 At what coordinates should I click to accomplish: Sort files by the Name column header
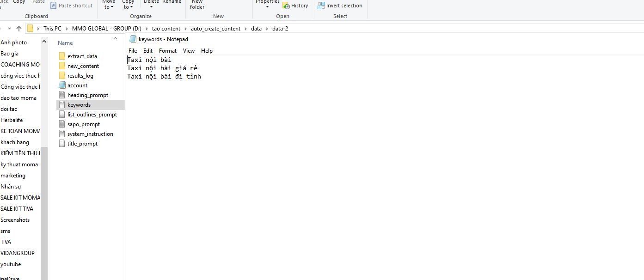tap(65, 43)
